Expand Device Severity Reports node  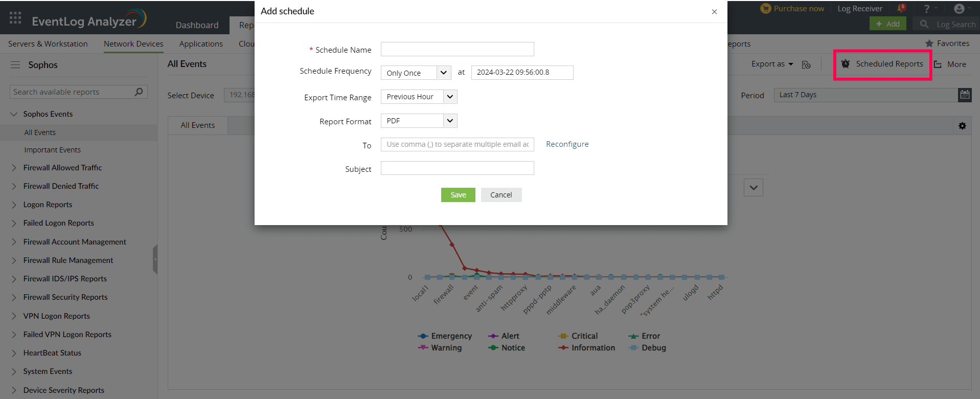[14, 390]
